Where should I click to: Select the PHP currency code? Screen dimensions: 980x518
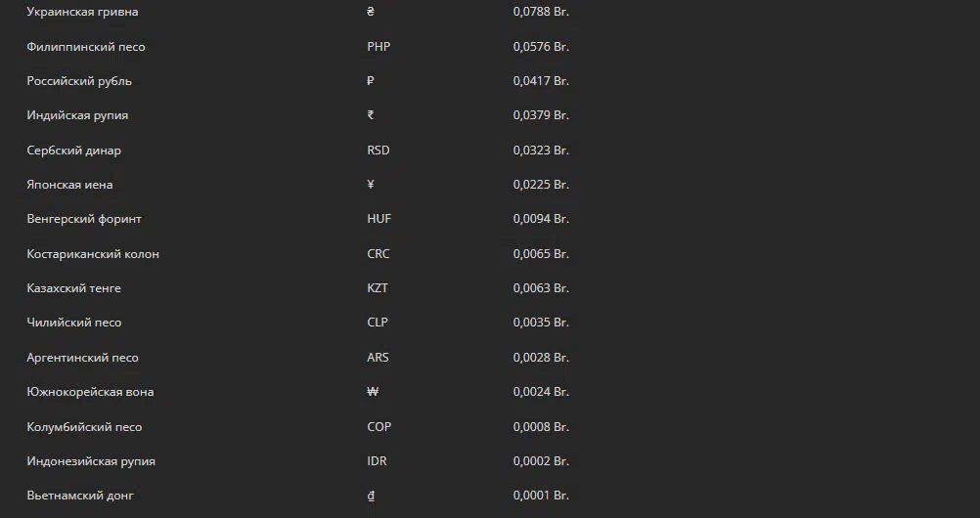[x=379, y=46]
